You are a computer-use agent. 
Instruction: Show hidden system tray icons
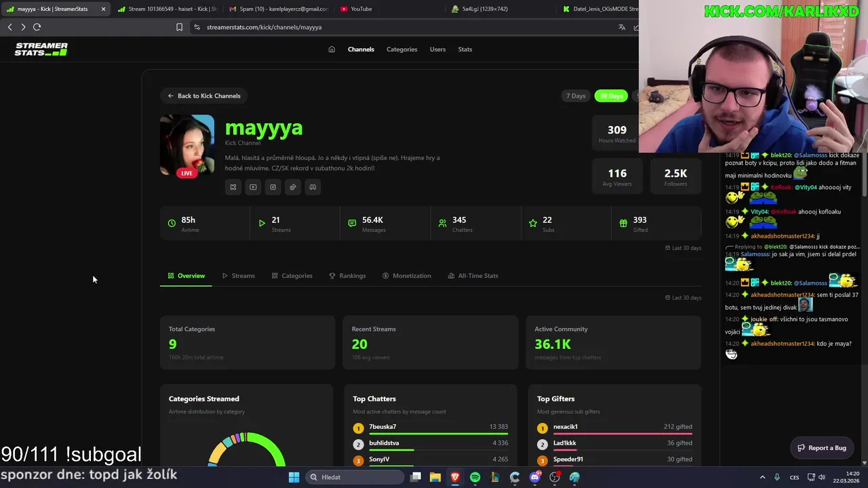click(762, 477)
